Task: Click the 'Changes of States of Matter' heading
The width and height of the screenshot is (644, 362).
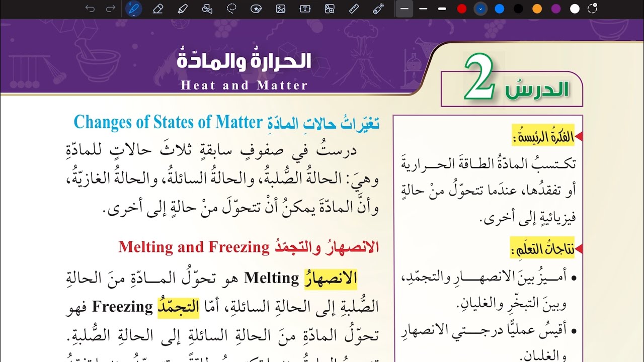Action: point(168,122)
